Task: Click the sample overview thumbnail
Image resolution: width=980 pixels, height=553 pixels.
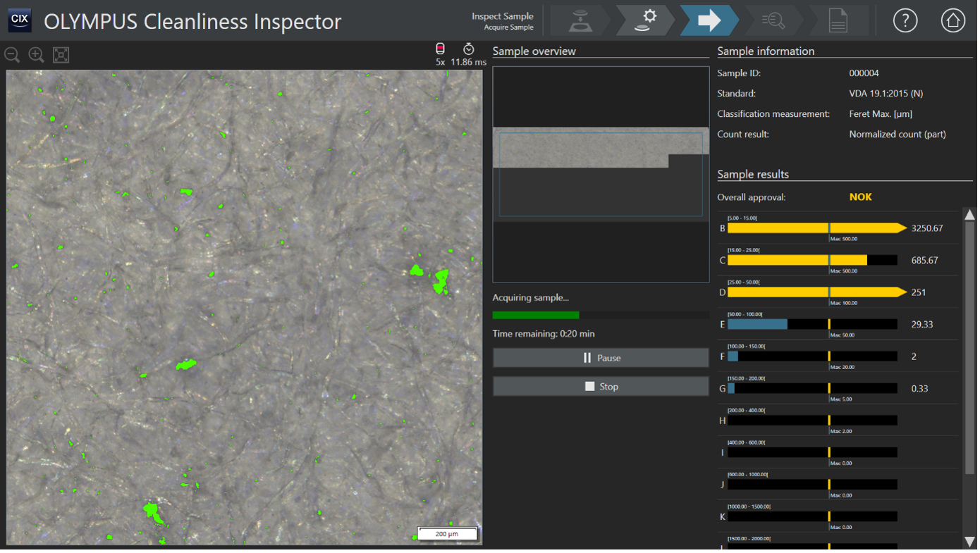Action: click(x=601, y=174)
